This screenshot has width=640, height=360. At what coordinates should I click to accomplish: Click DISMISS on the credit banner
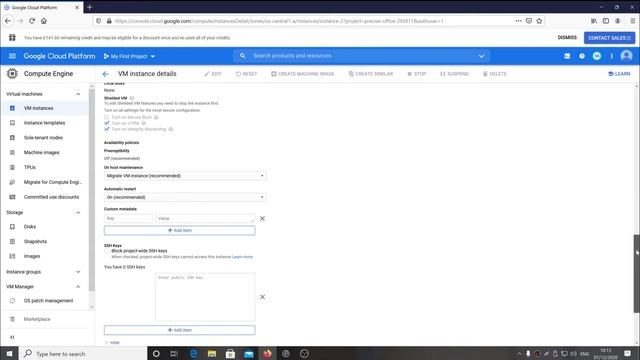(567, 38)
